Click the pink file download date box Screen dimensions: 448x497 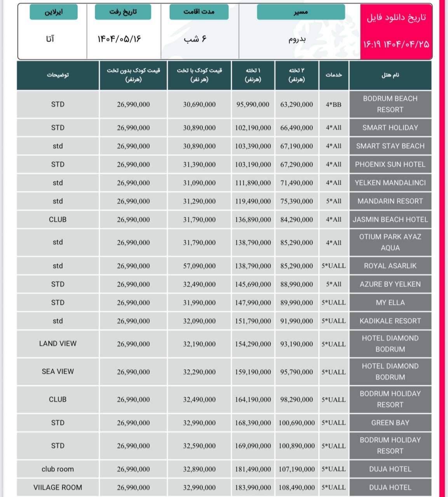click(396, 32)
